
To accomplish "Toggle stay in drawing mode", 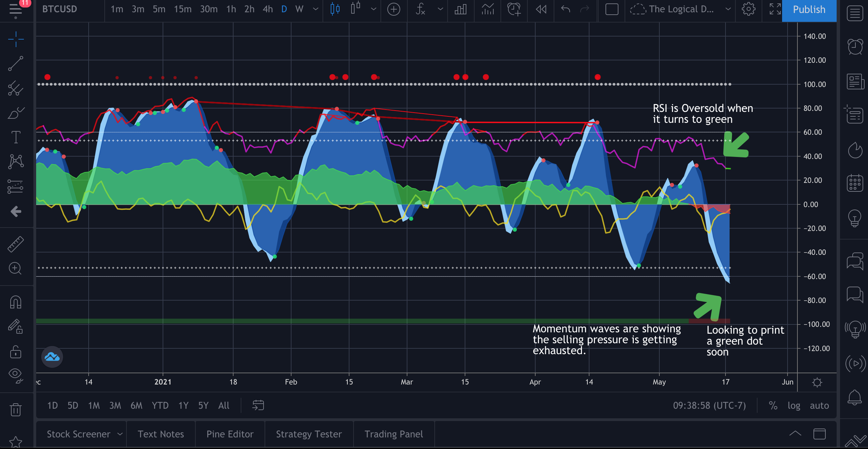I will coord(16,327).
